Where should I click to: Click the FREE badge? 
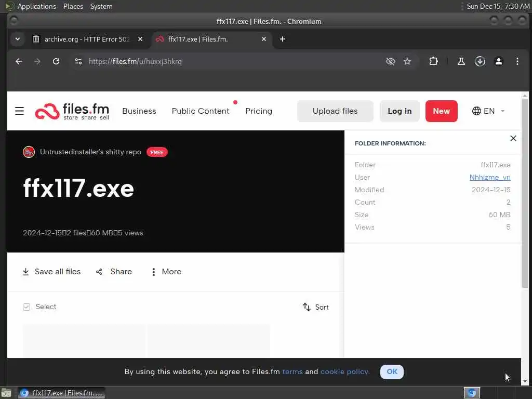pyautogui.click(x=157, y=152)
